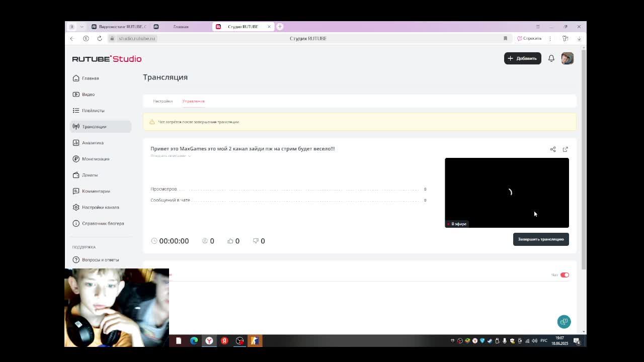Open the support chat widget button
This screenshot has width=644, height=362.
tap(564, 321)
